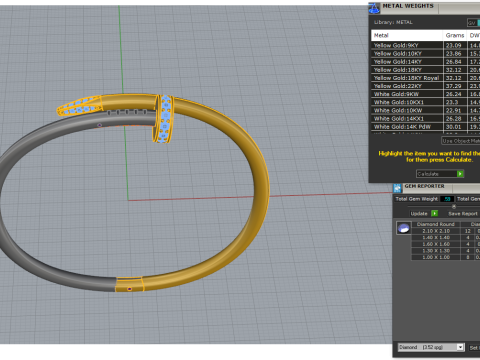
Task: Click the pavé nail tip of the bracelet
Action: [79, 106]
